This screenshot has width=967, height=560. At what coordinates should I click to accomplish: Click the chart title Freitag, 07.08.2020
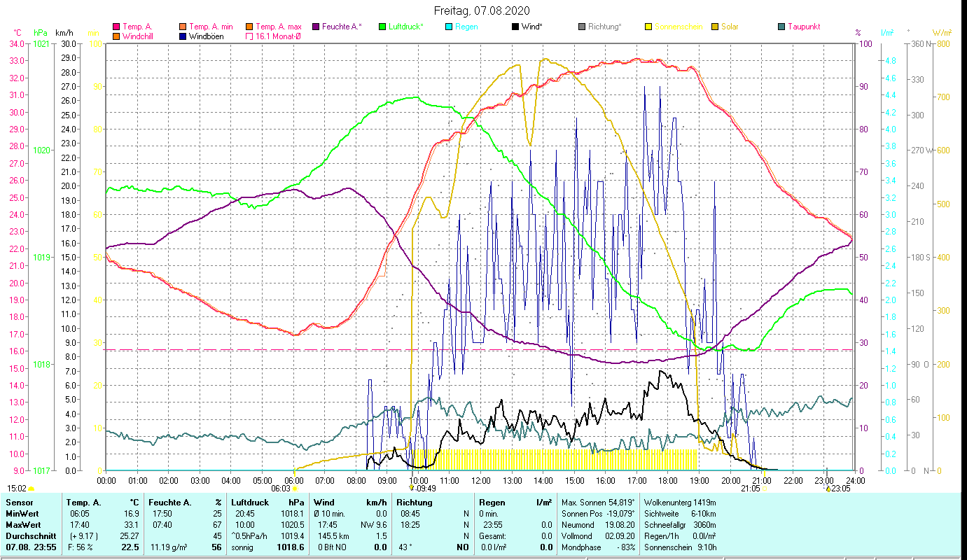[x=482, y=10]
